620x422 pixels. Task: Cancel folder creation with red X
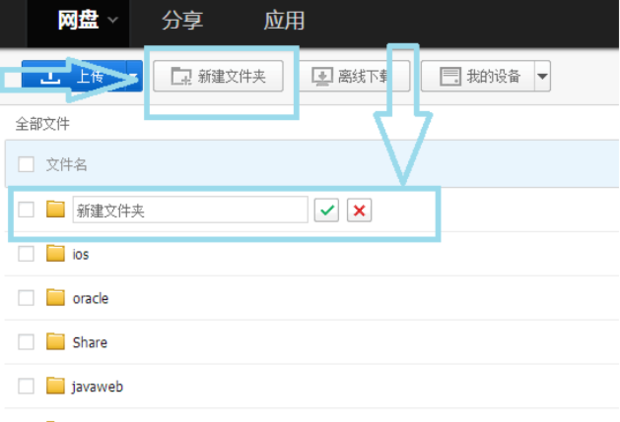tap(359, 210)
